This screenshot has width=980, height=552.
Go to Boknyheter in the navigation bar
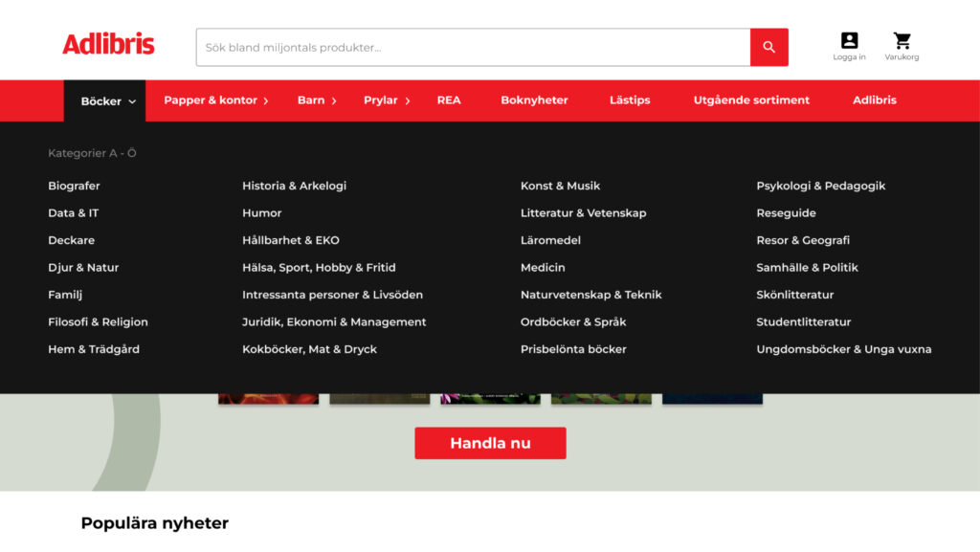tap(534, 100)
